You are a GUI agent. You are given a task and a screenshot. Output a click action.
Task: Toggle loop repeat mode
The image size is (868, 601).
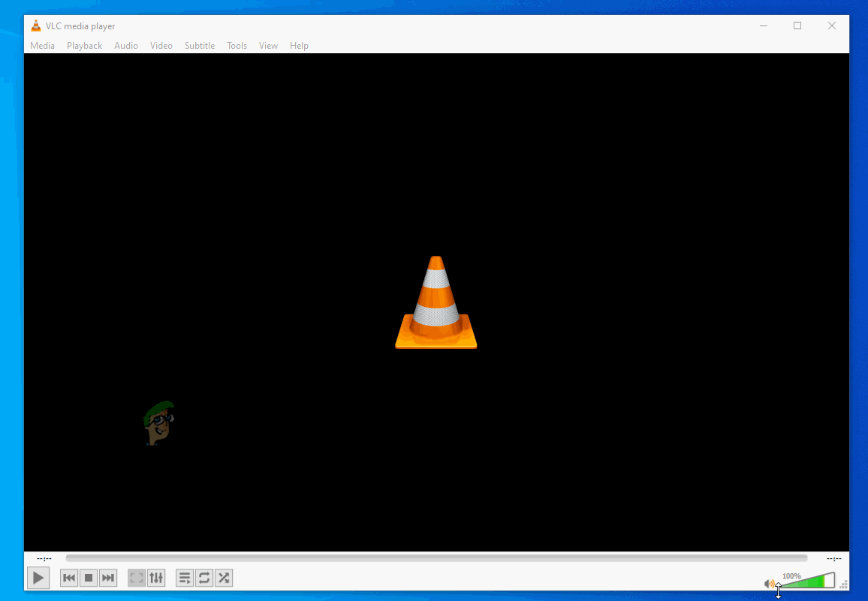click(x=204, y=578)
